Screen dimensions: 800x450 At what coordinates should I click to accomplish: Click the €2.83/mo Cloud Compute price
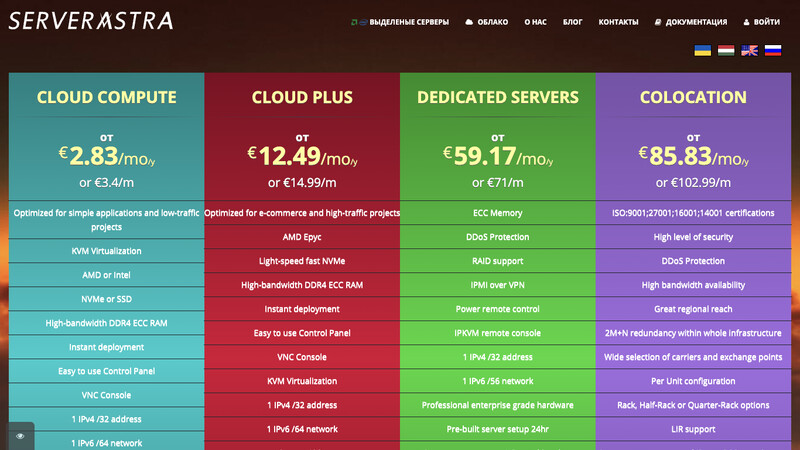coord(106,155)
